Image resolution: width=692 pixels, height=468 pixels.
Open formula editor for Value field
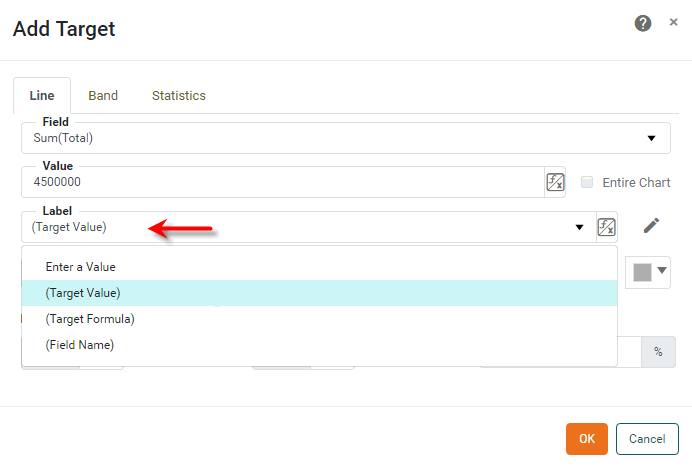(555, 182)
